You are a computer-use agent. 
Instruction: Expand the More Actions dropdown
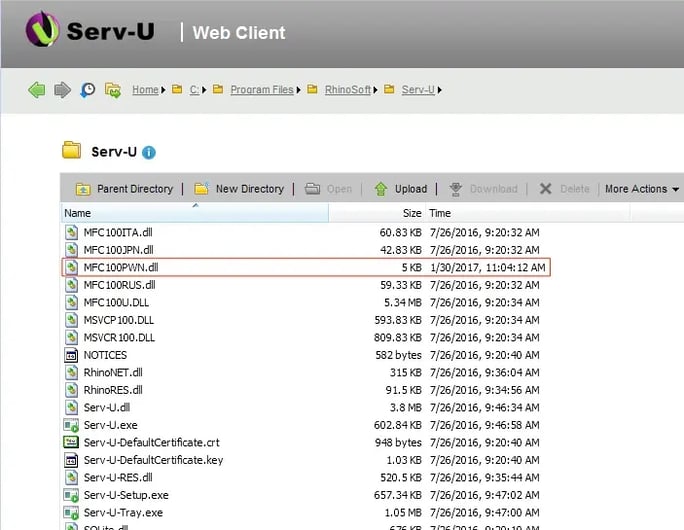pyautogui.click(x=642, y=189)
